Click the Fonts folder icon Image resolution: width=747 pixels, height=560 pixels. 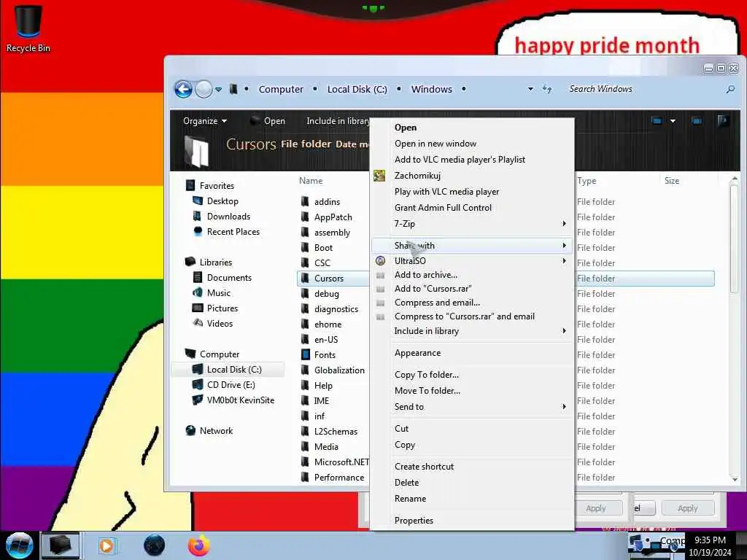[x=306, y=355]
